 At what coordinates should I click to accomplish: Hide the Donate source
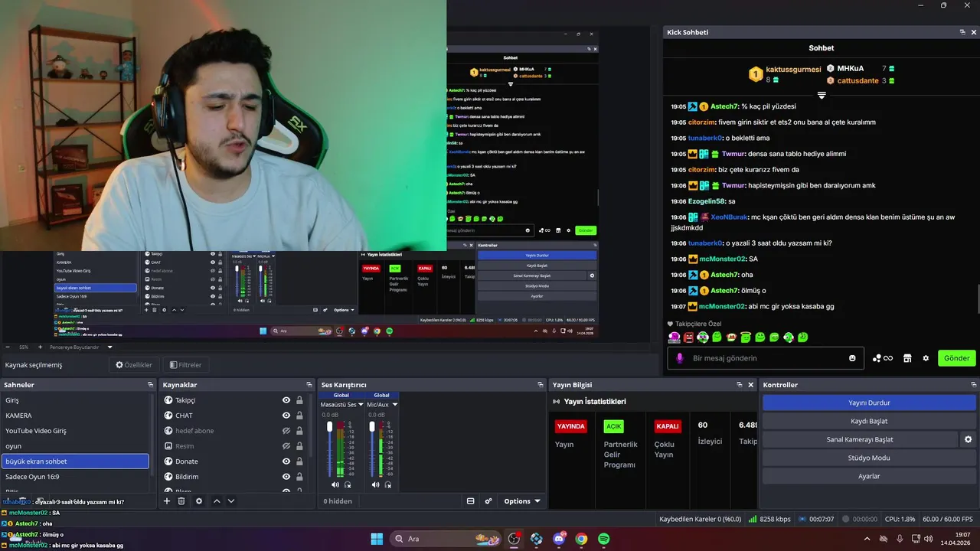(286, 461)
